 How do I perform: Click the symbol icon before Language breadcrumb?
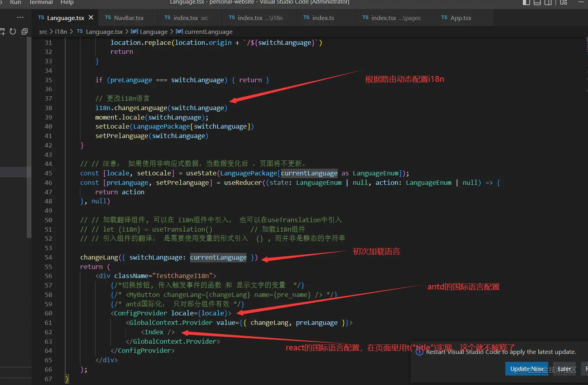(x=134, y=31)
